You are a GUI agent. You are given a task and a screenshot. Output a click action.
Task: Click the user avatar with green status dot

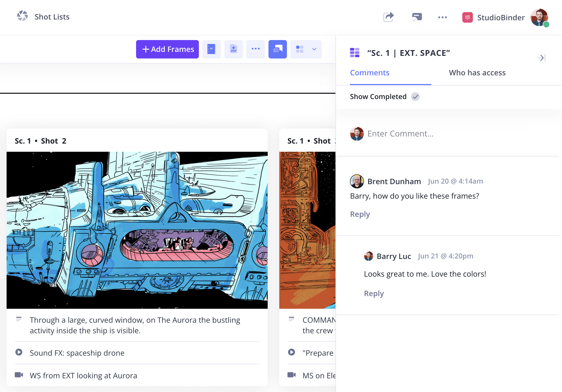coord(540,17)
